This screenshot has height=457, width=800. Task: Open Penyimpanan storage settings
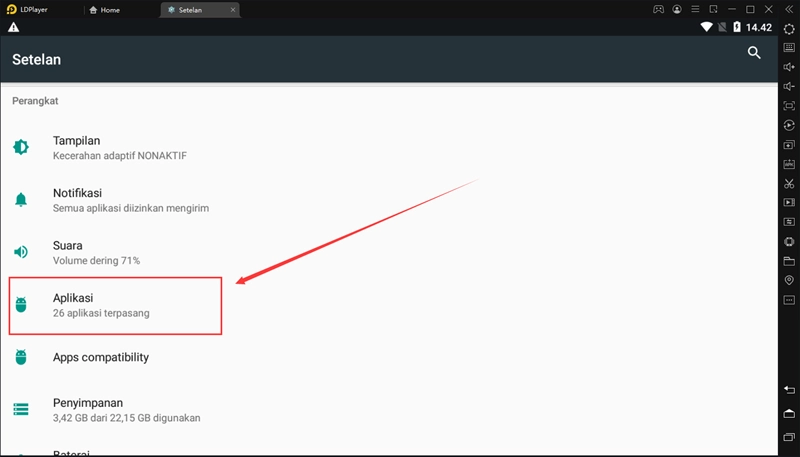389,410
